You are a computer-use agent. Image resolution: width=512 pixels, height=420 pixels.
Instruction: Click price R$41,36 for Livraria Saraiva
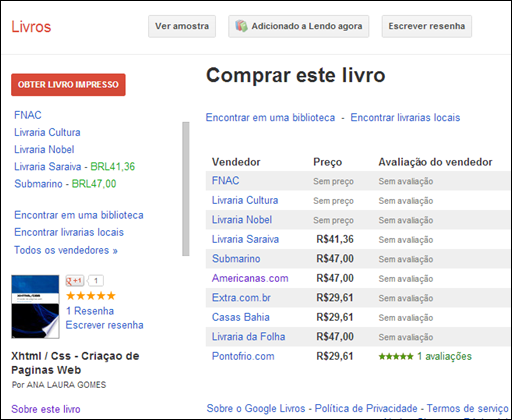click(335, 239)
